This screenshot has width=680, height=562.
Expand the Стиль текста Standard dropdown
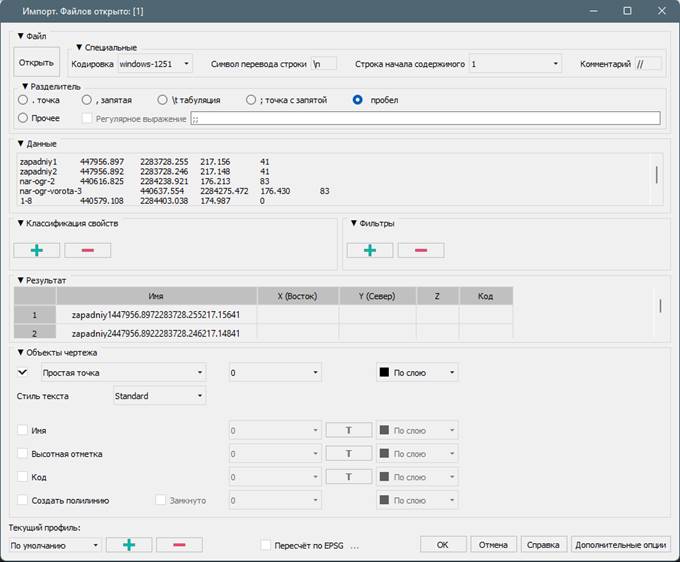pos(159,396)
